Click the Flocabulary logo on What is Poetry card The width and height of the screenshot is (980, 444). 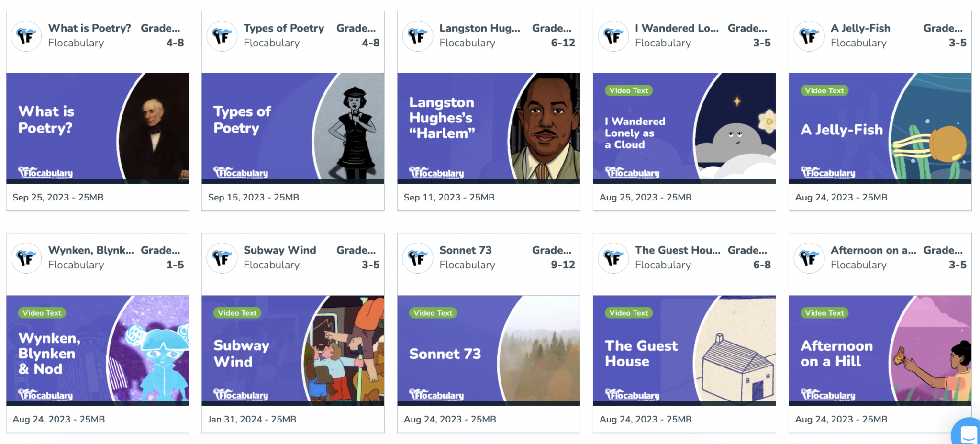coord(26,35)
